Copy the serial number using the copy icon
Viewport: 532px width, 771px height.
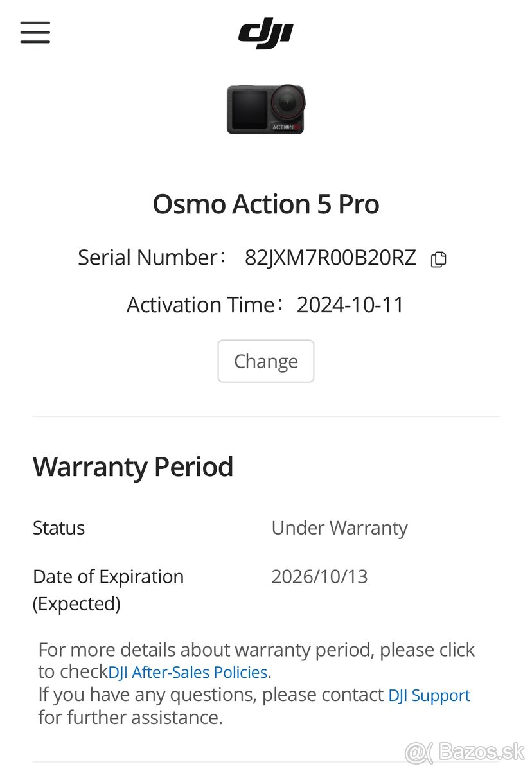tap(438, 258)
